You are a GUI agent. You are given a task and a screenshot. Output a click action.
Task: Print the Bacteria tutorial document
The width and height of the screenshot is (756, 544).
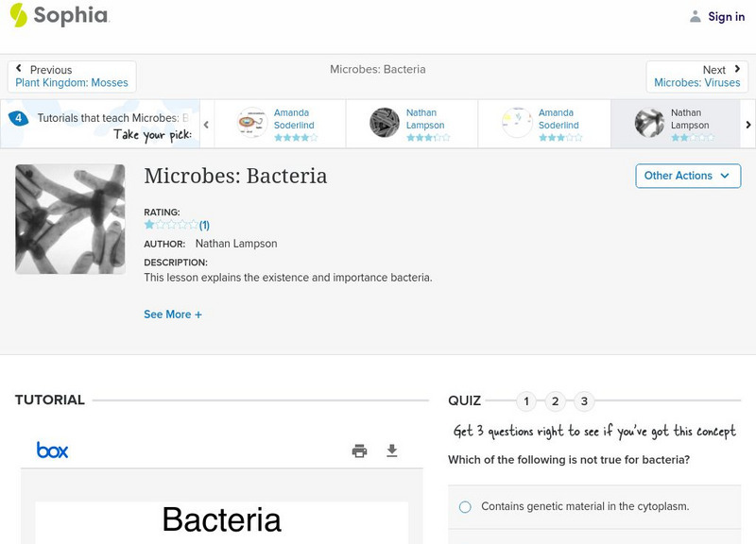point(359,450)
